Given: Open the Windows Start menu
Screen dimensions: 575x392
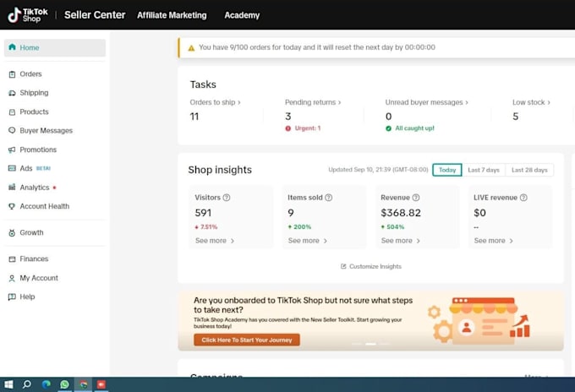Looking at the screenshot, I should click(x=8, y=384).
